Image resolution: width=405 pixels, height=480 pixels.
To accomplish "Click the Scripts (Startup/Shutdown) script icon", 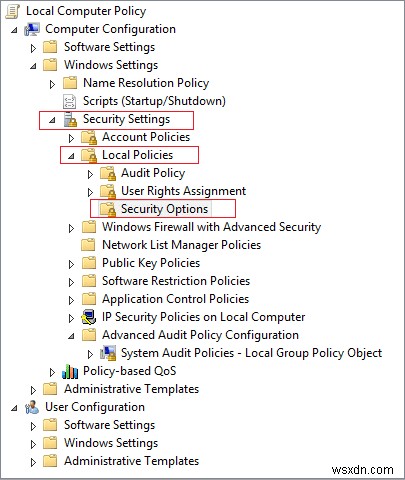I will 70,101.
